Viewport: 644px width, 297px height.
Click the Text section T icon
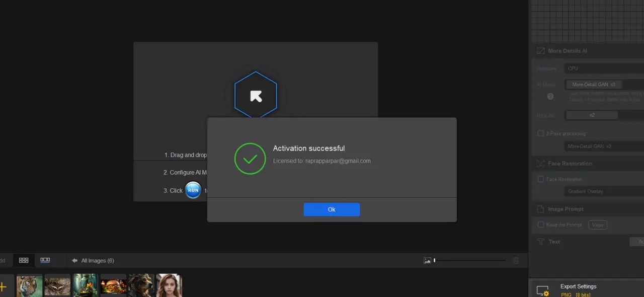pyautogui.click(x=541, y=242)
